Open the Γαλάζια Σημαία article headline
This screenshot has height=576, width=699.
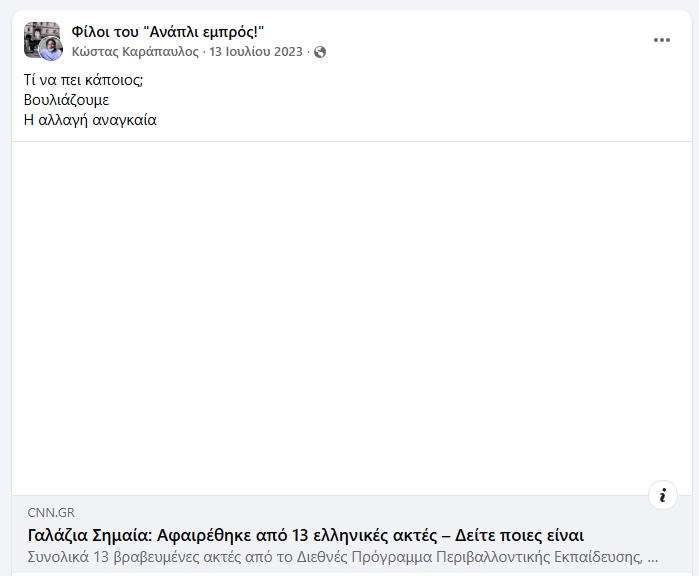tap(305, 535)
